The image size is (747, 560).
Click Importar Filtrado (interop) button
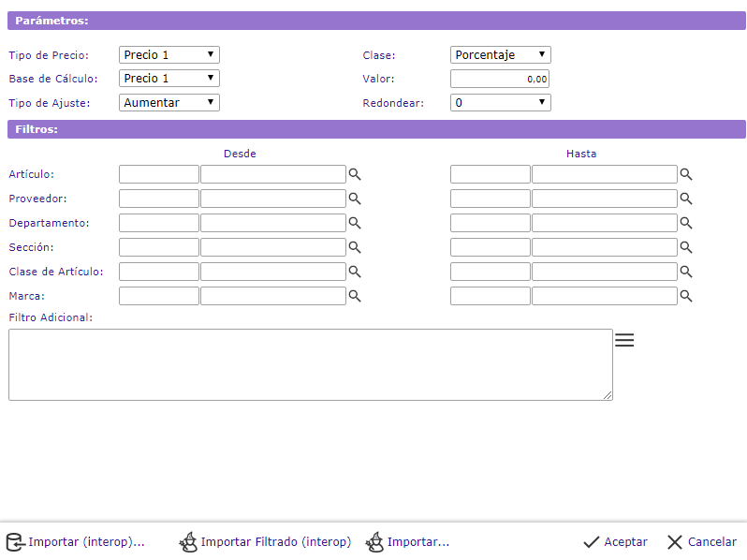tap(265, 542)
